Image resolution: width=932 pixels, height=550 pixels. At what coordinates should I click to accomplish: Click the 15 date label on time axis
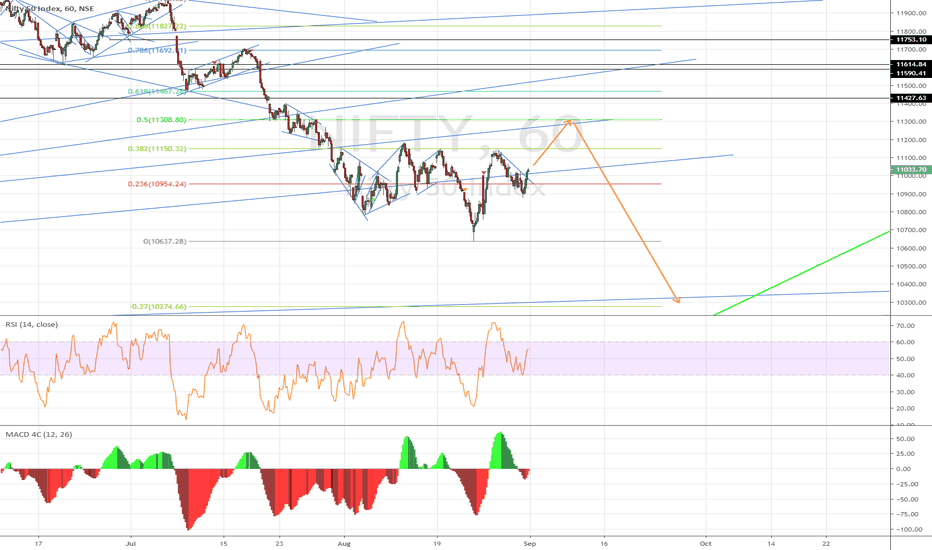click(223, 543)
